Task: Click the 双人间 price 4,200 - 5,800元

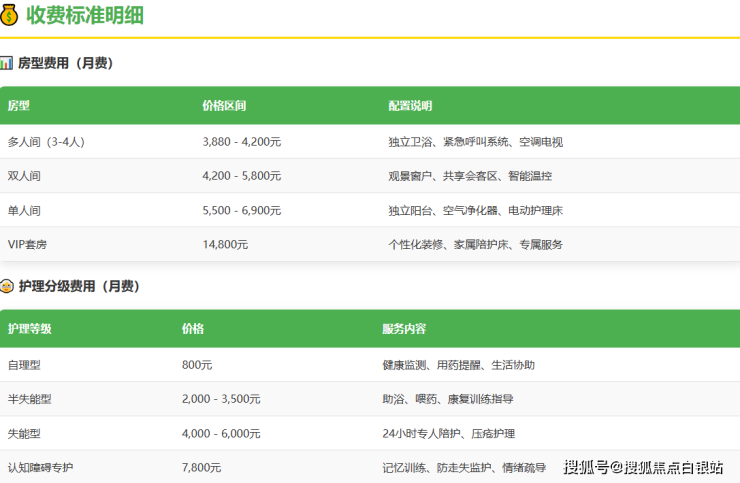Action: pyautogui.click(x=241, y=176)
